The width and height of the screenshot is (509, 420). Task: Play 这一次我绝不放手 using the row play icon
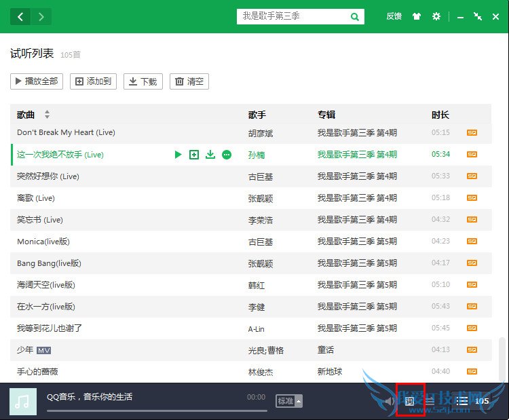click(x=178, y=155)
